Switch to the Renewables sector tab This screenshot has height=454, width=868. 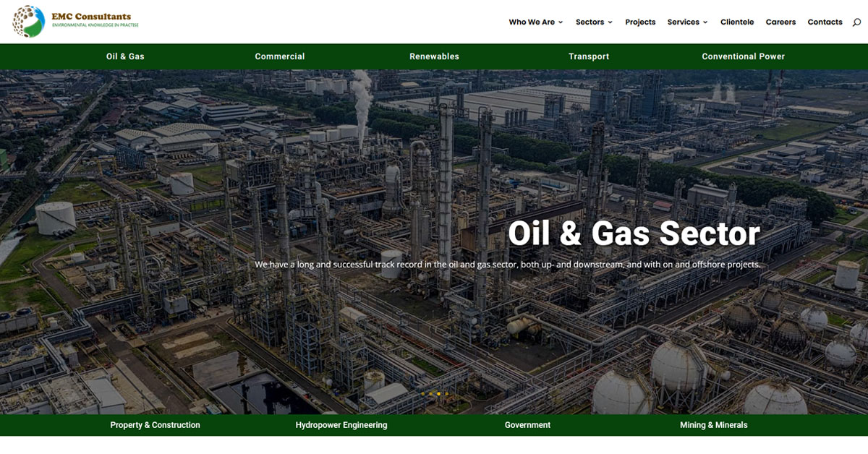click(x=434, y=56)
